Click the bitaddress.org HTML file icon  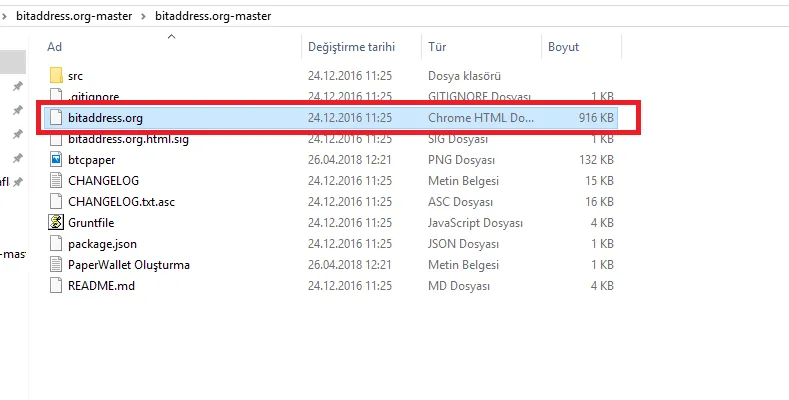[56, 118]
